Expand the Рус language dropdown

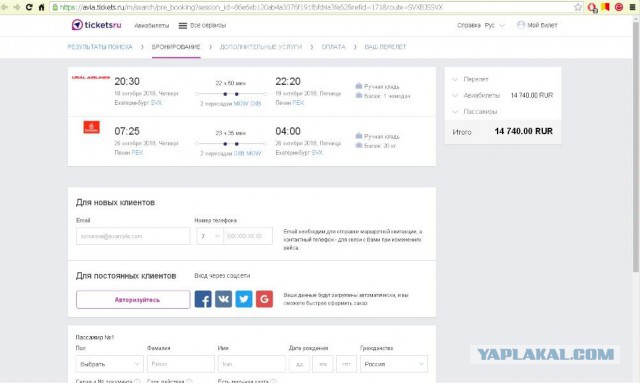click(x=494, y=25)
